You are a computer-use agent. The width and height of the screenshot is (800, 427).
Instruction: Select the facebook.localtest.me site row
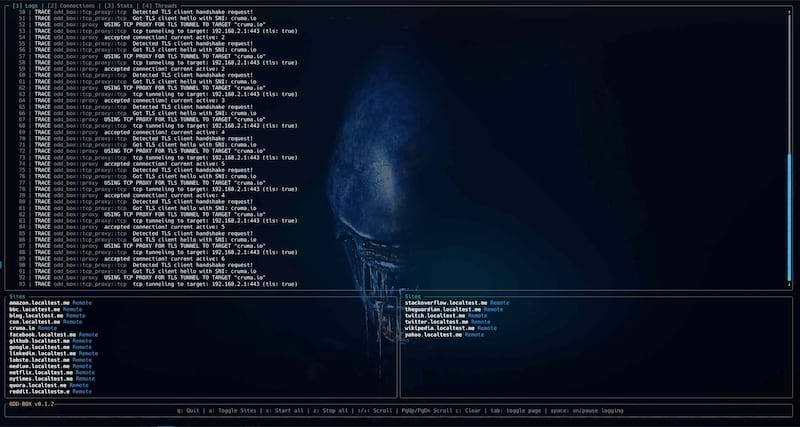pyautogui.click(x=53, y=335)
